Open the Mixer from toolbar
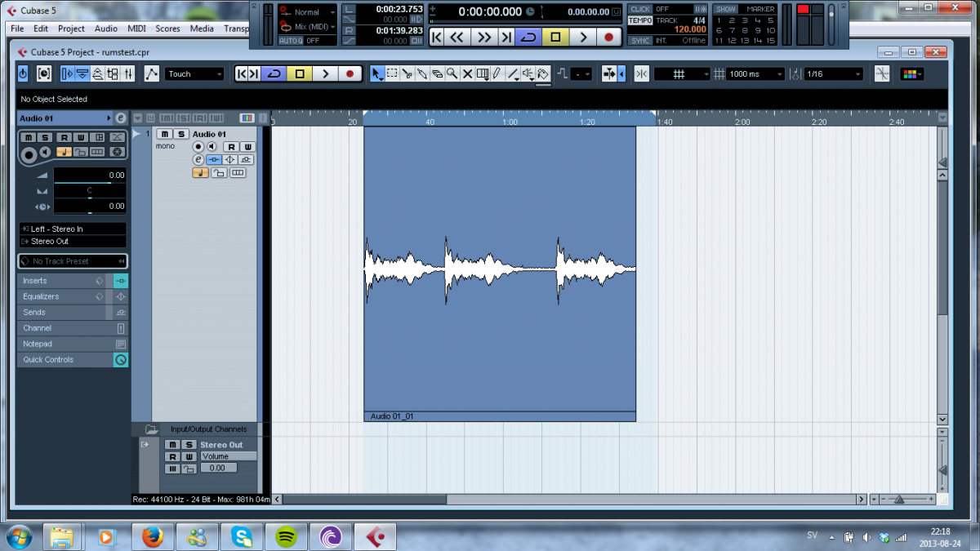Viewport: 980px width, 551px height. click(x=128, y=73)
